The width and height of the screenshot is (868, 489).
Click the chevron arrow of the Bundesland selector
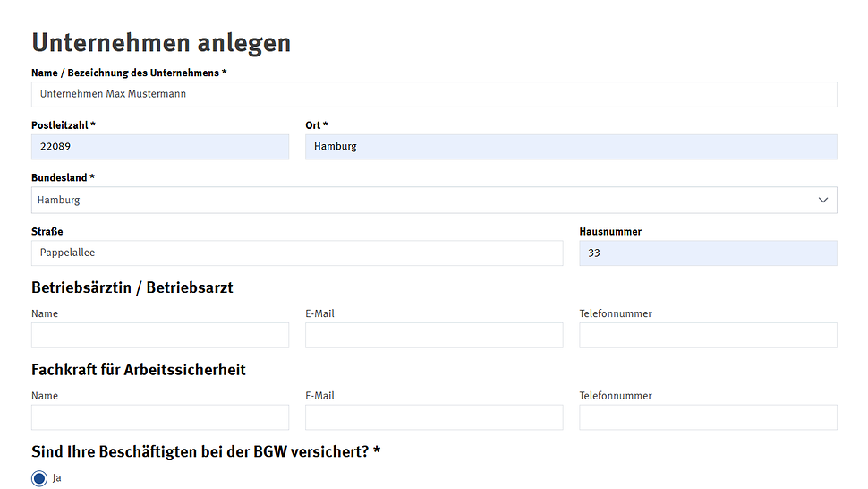823,200
